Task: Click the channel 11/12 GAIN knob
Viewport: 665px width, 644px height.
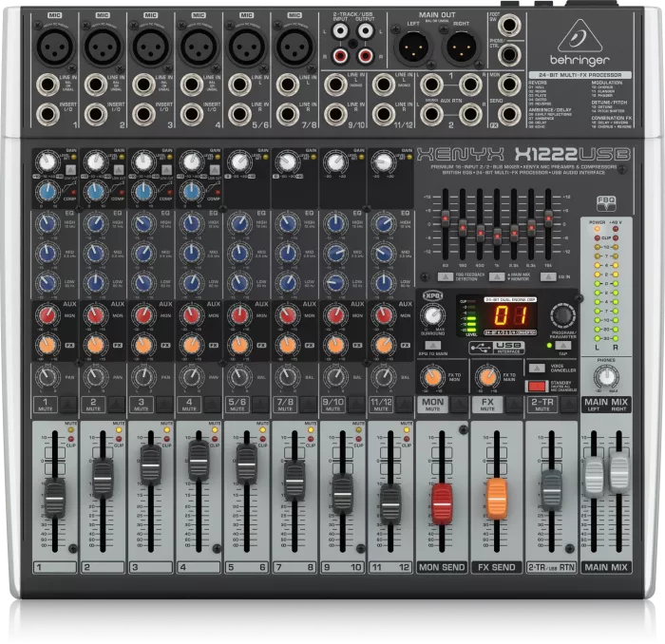Action: 383,161
